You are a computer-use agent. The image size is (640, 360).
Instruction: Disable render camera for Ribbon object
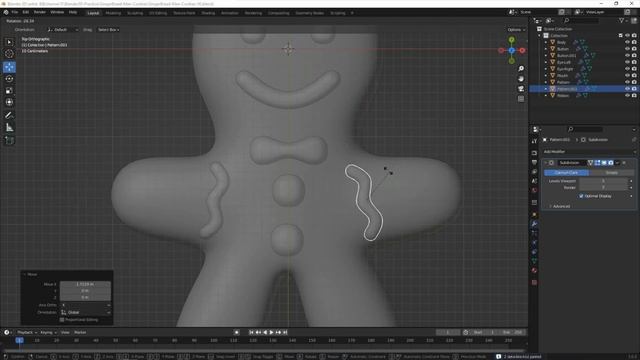(x=634, y=96)
